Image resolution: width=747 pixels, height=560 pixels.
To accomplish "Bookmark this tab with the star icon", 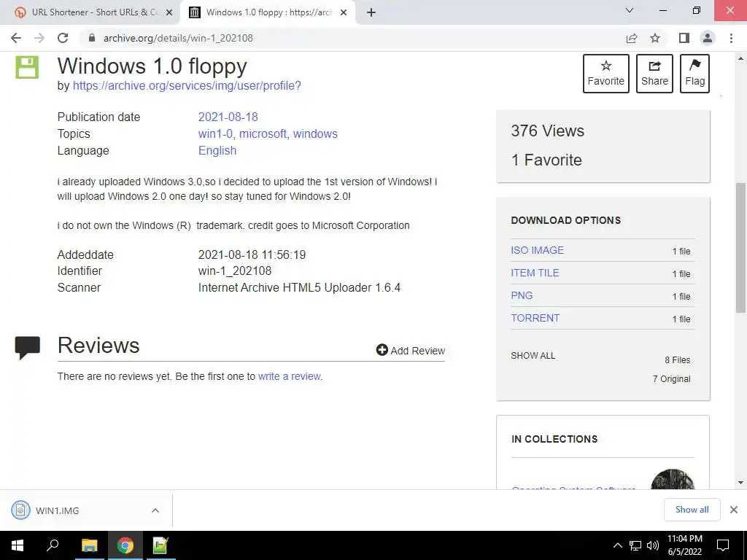I will [x=655, y=38].
